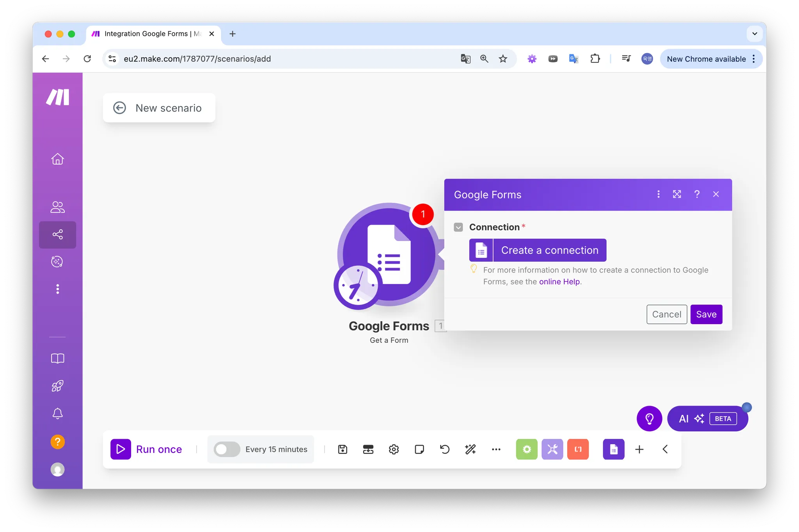799x532 pixels.
Task: Open the sidebar More vertical dots
Action: (58, 289)
